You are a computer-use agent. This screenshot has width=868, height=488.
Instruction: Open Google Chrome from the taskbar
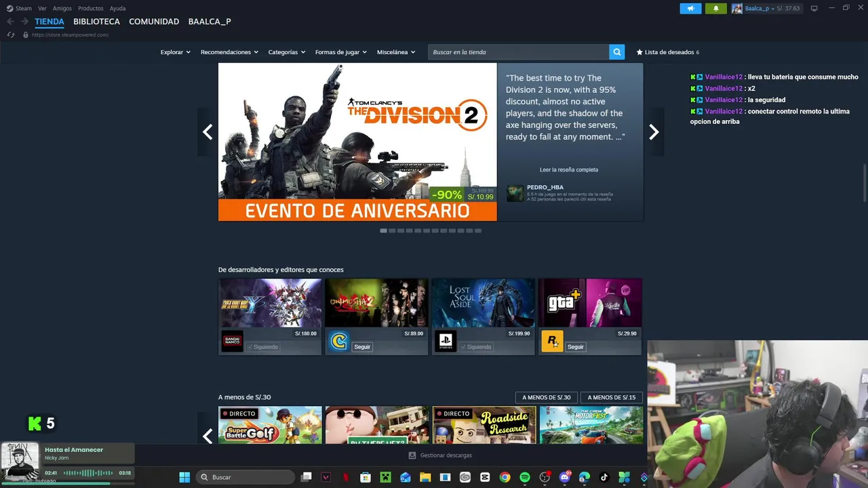coord(505,477)
